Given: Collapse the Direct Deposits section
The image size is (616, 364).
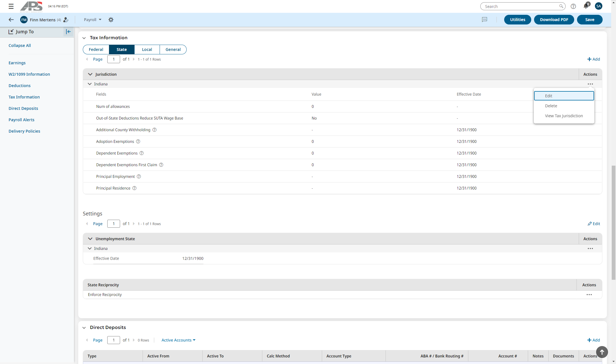Looking at the screenshot, I should [84, 328].
